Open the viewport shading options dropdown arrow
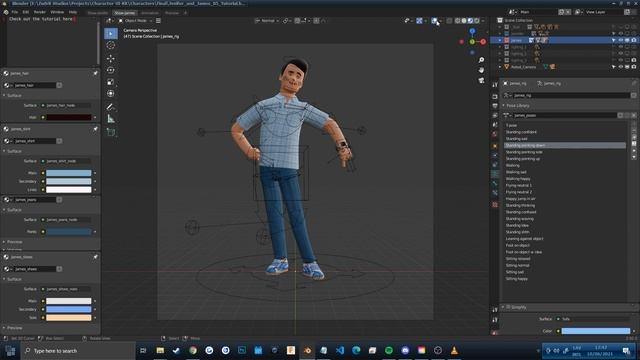Viewport: 640px width, 360px height. coord(483,20)
